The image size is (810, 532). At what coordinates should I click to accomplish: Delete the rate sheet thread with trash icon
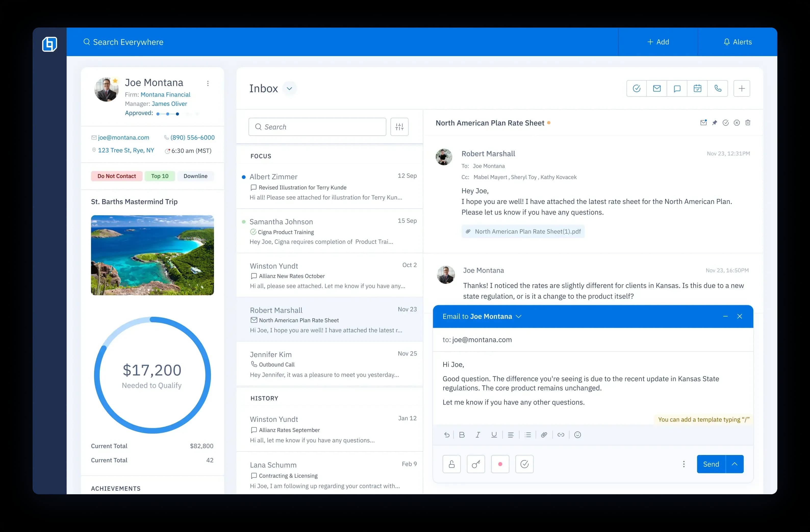point(748,122)
